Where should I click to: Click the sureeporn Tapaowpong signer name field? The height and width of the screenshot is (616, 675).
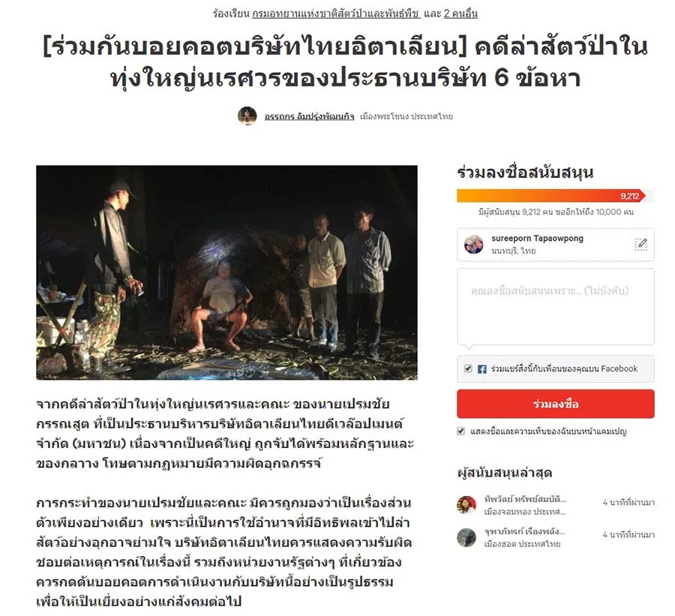click(x=555, y=245)
